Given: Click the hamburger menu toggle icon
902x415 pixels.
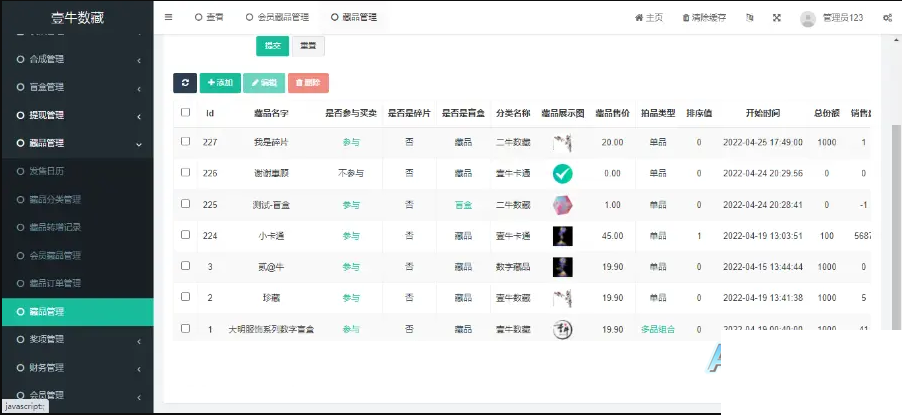Looking at the screenshot, I should [168, 17].
